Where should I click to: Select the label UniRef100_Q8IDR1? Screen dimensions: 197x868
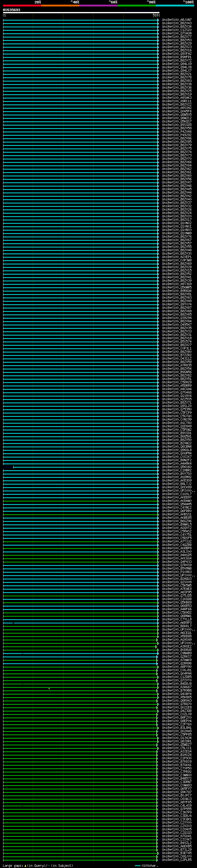pyautogui.click(x=177, y=741)
